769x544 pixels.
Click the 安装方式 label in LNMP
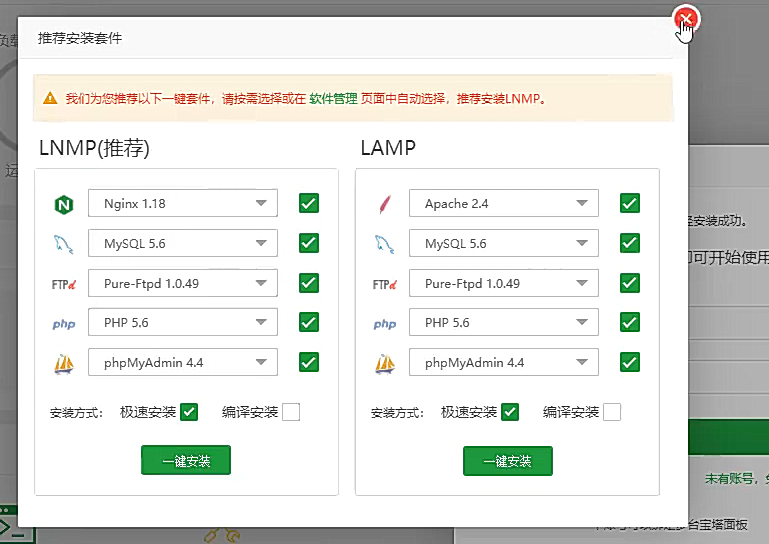tap(77, 413)
